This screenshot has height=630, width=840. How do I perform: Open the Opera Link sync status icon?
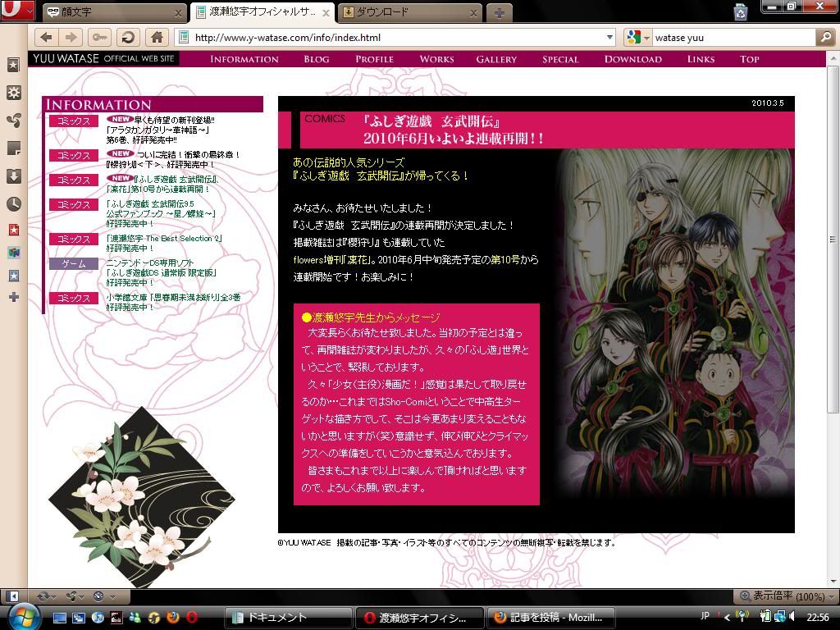click(x=43, y=596)
